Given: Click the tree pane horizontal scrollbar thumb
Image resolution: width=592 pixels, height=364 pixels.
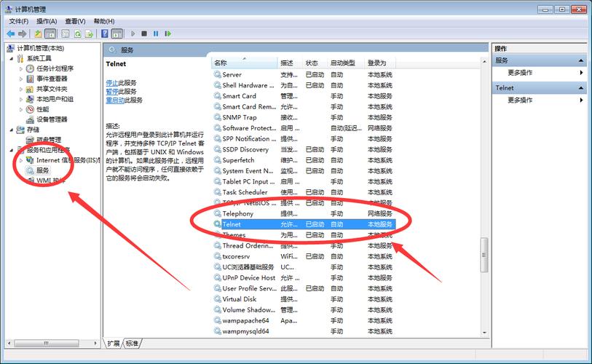Looking at the screenshot, I should (47, 343).
